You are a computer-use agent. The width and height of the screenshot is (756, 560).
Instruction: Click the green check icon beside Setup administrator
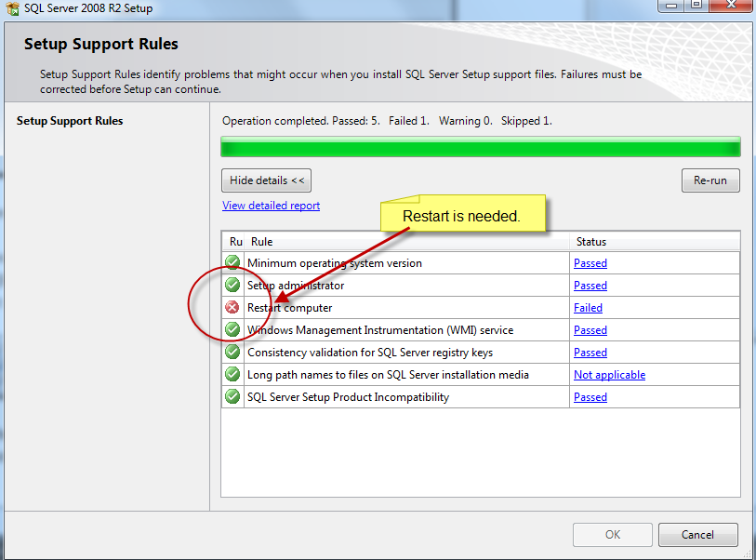pyautogui.click(x=232, y=285)
